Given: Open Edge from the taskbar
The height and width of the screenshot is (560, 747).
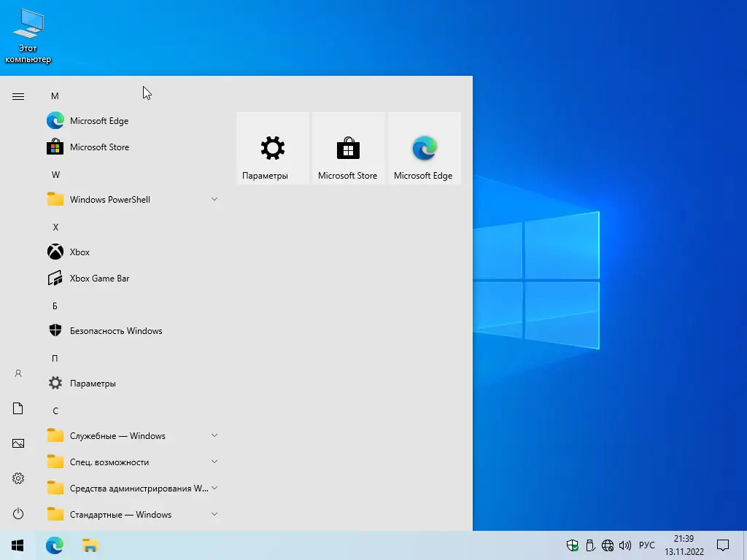Looking at the screenshot, I should 55,545.
